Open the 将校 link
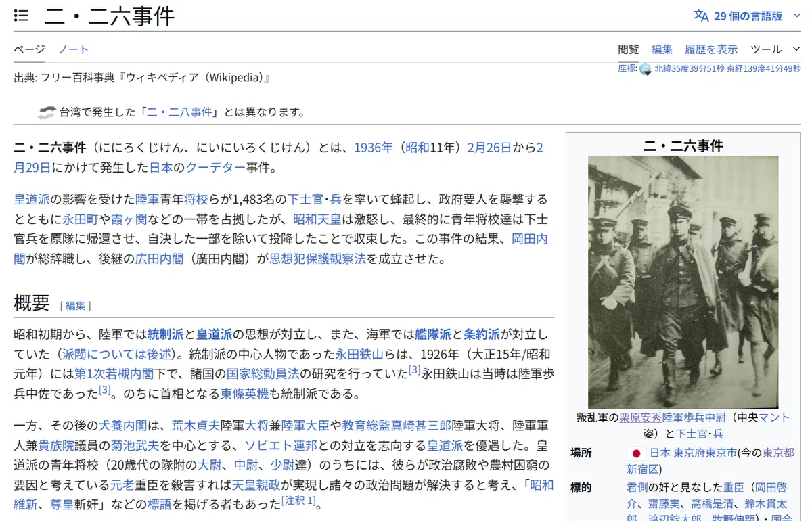 [x=196, y=200]
